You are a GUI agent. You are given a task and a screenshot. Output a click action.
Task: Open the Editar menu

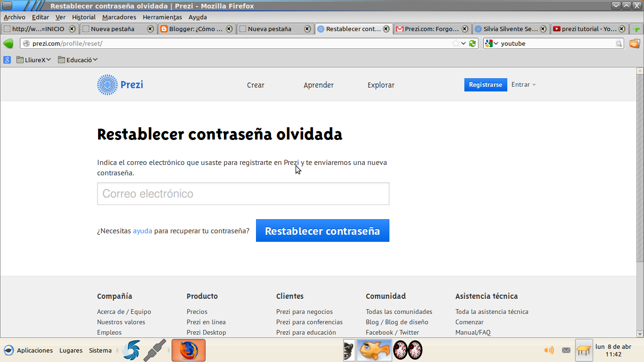41,17
